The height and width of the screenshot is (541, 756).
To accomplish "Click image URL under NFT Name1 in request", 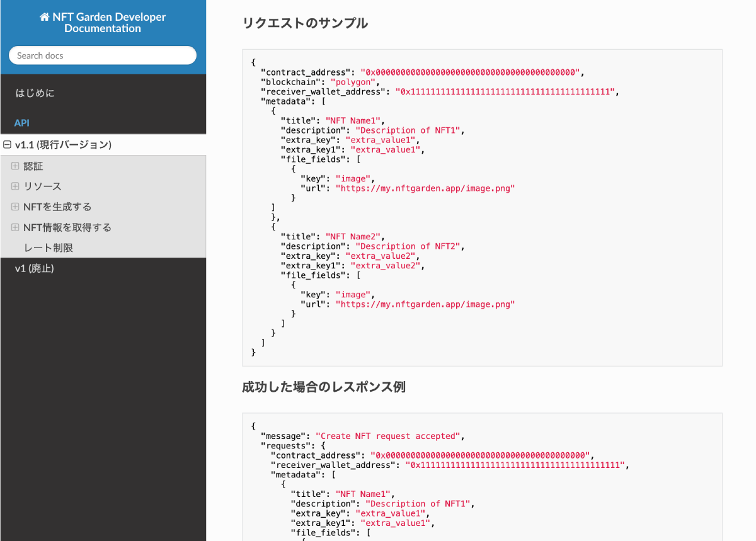I will click(425, 188).
